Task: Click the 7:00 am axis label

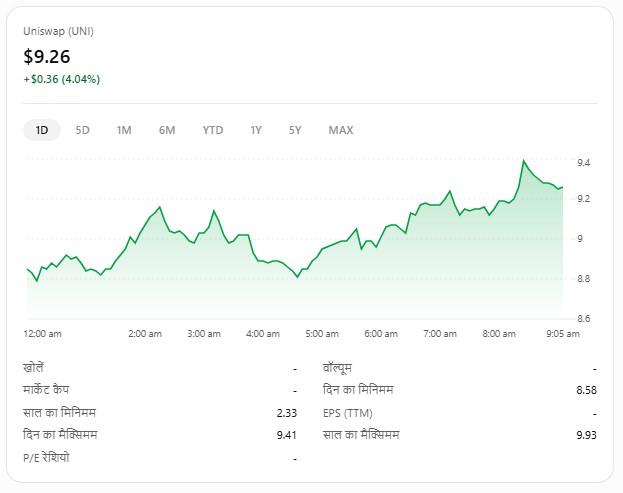Action: 440,334
